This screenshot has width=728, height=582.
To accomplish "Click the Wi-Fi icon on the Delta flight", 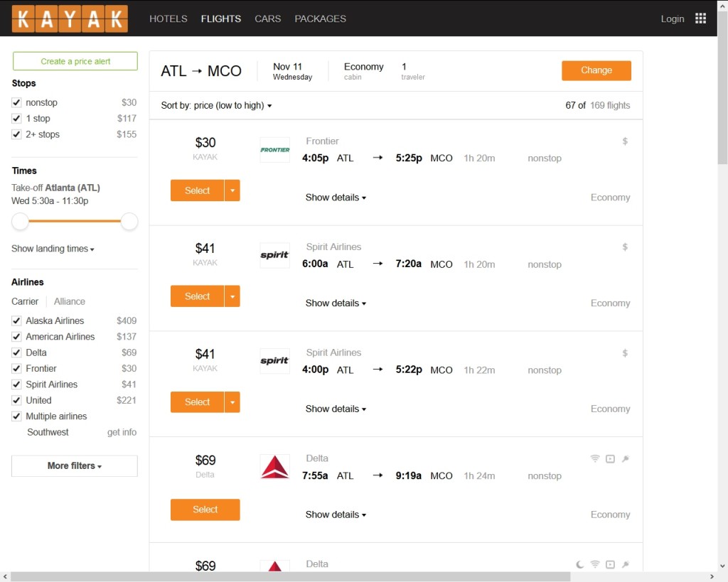I will coord(595,459).
